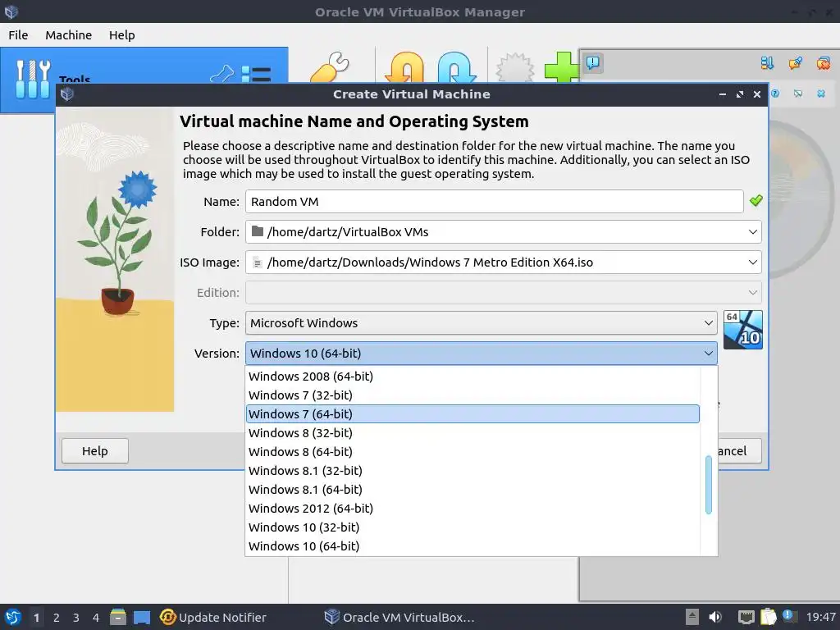Image resolution: width=840 pixels, height=630 pixels.
Task: Click the Create Virtual Machine title icon
Action: 67,94
